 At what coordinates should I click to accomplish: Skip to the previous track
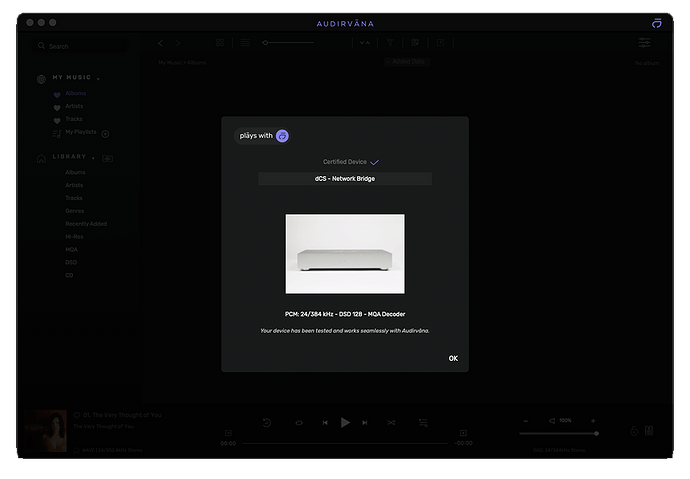coord(325,423)
